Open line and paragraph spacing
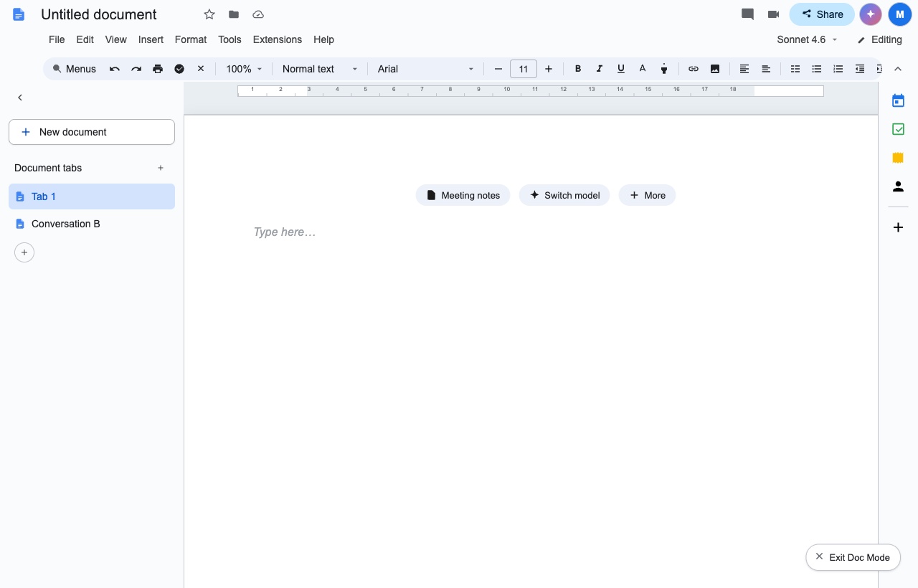Viewport: 918px width, 588px height. click(x=766, y=69)
